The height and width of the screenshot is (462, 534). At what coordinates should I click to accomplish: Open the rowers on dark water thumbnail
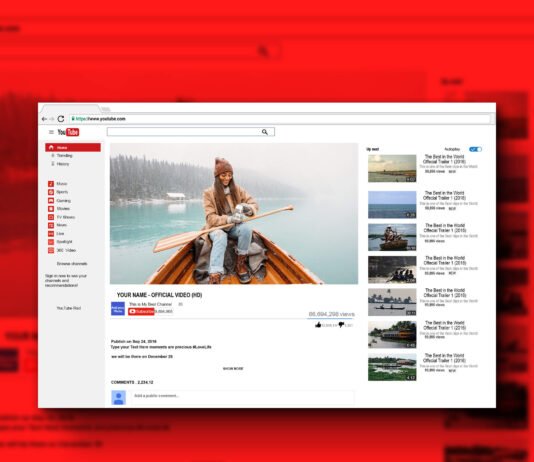392,270
